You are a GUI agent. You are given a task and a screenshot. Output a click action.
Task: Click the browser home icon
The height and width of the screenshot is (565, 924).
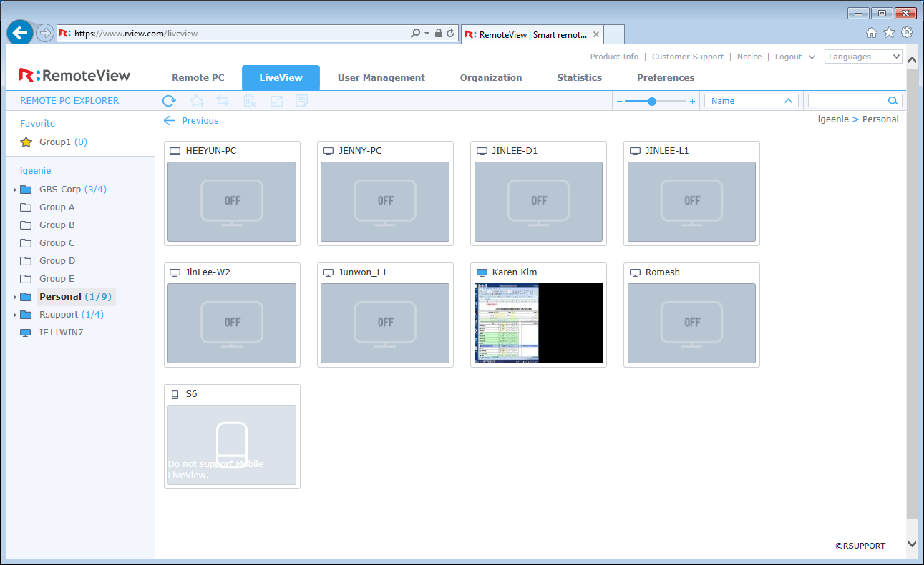(871, 32)
